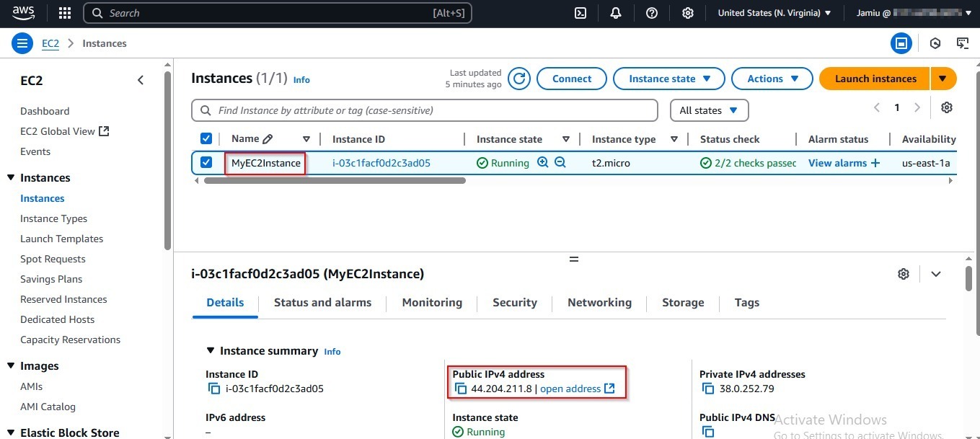Open the Instance state dropdown button
The width and height of the screenshot is (980, 439).
(x=669, y=79)
